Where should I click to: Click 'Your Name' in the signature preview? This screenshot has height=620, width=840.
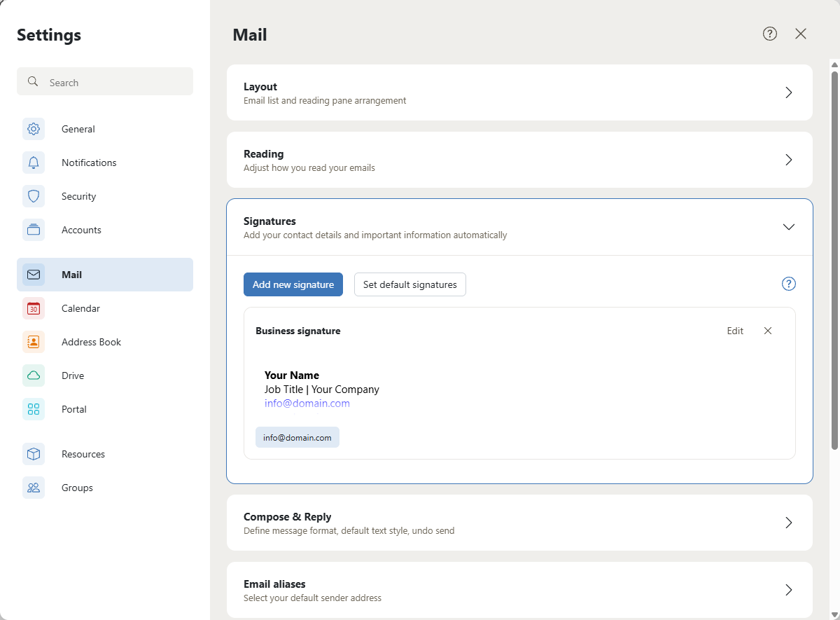(292, 376)
